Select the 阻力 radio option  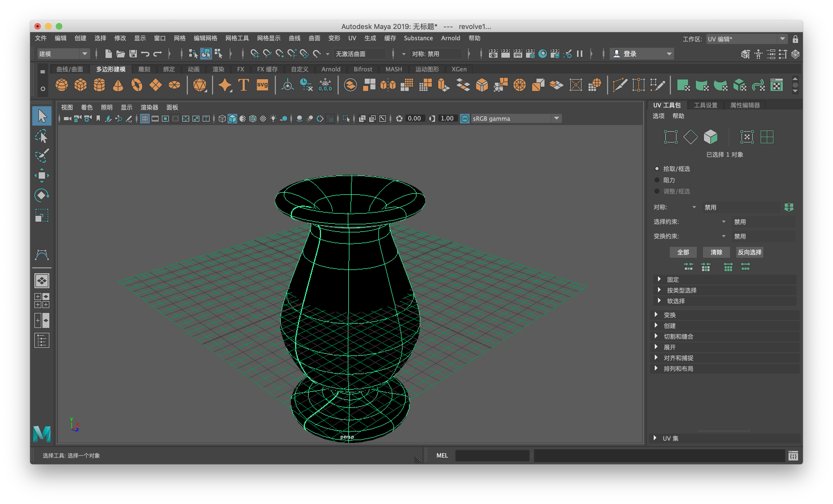(x=657, y=180)
